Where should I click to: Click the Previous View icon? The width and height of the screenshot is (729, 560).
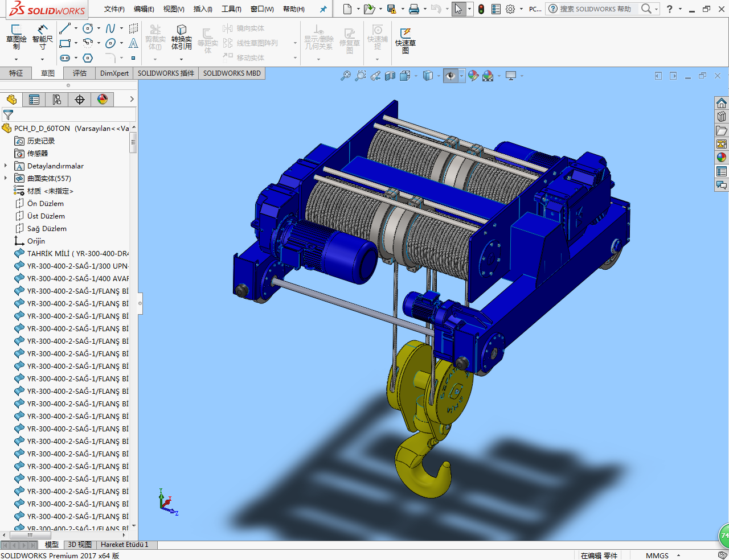375,76
